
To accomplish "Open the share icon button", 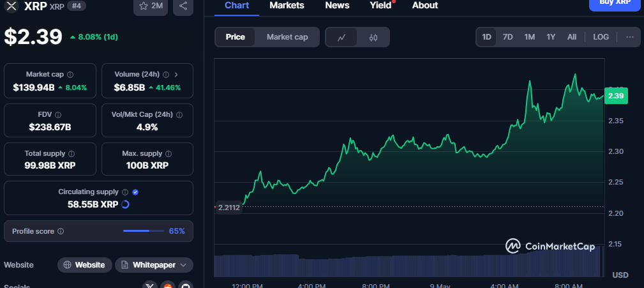I will tap(183, 6).
